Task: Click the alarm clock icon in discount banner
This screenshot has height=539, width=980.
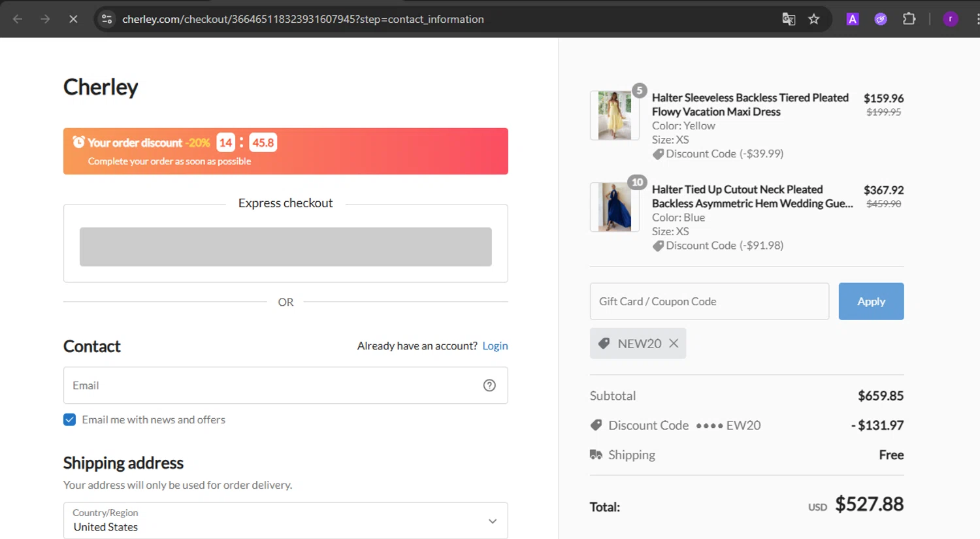Action: pos(78,142)
